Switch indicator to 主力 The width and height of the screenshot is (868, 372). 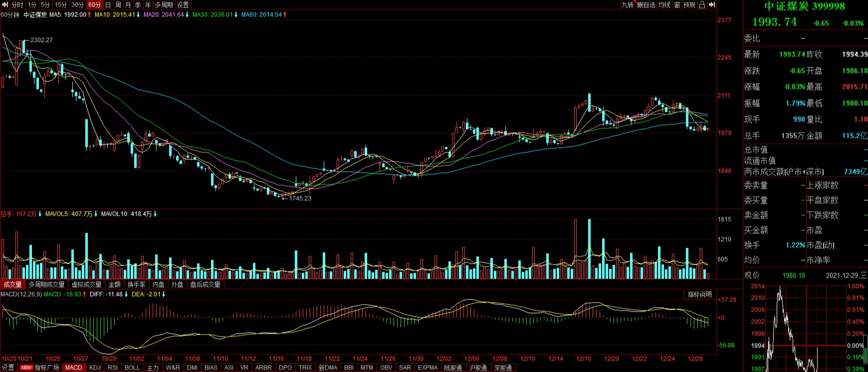153,368
